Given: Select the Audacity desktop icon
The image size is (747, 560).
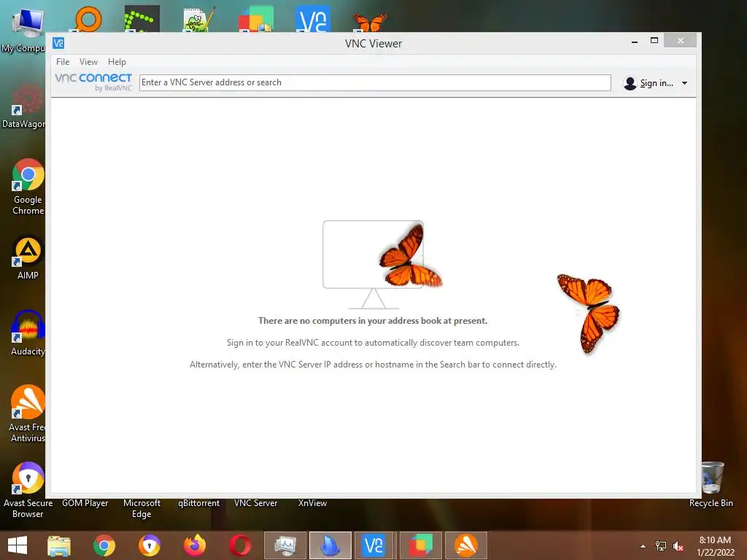Looking at the screenshot, I should coord(28,332).
